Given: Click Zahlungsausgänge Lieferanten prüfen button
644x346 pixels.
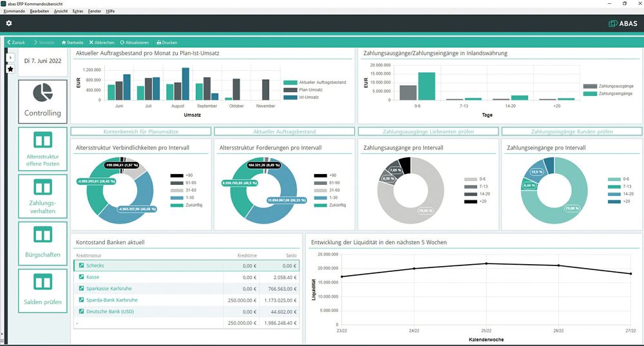Looking at the screenshot, I should [x=428, y=131].
